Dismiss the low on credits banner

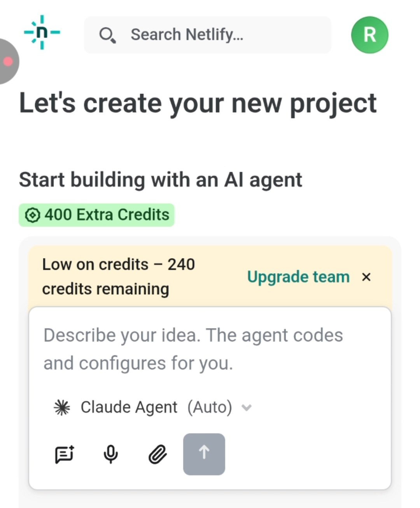(366, 277)
